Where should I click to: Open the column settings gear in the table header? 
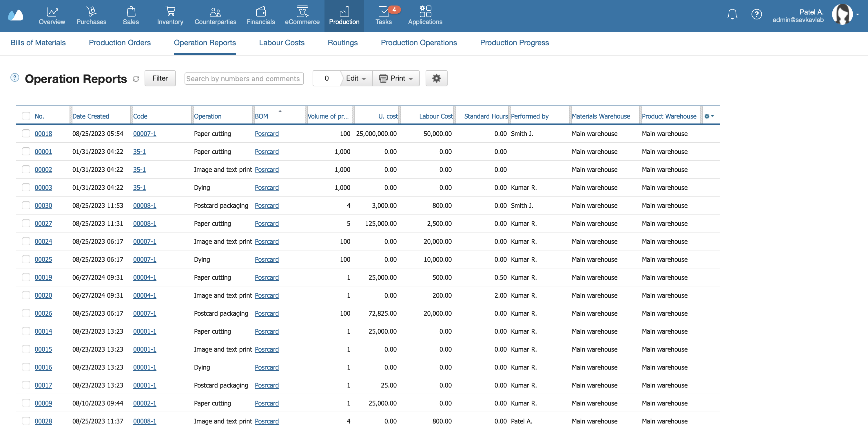[709, 116]
